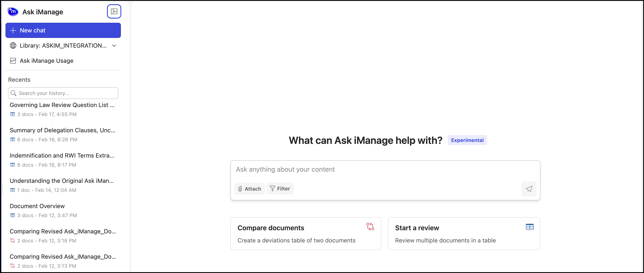Click the usage chart icon
This screenshot has width=644, height=273.
click(13, 61)
